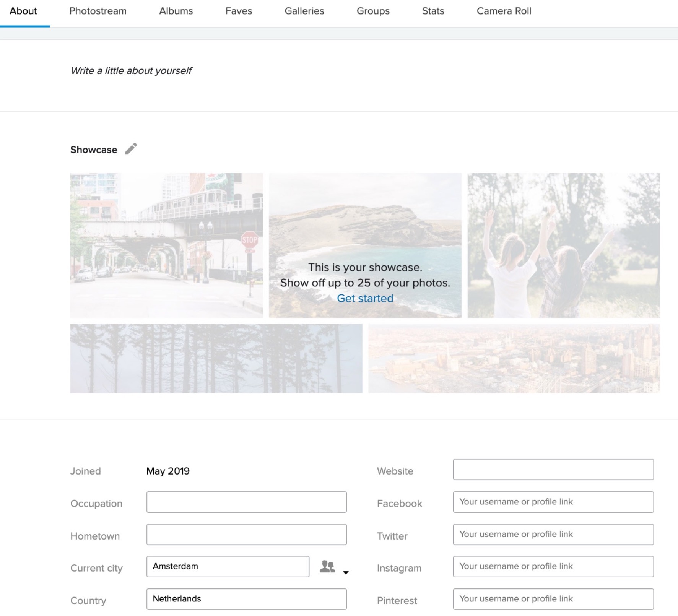View the Stats tab

tap(433, 11)
